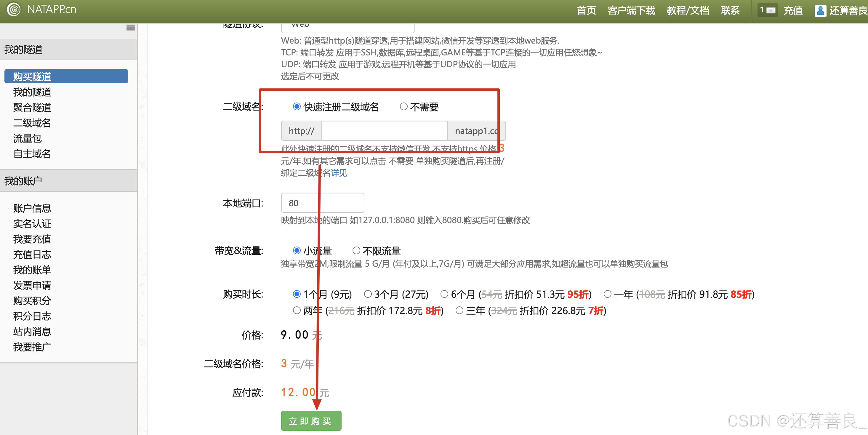Click the user avatar icon in header

click(x=820, y=11)
